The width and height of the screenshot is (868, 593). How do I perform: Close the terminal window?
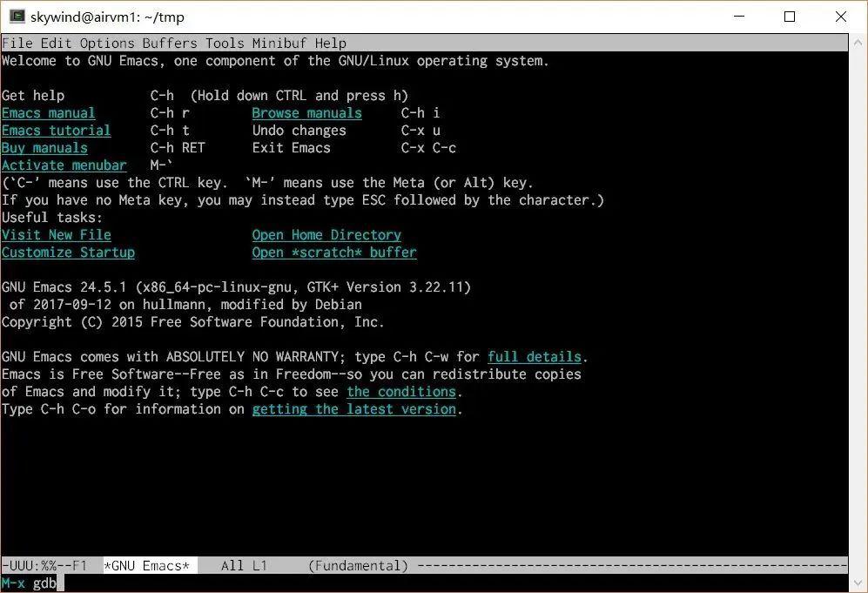841,17
